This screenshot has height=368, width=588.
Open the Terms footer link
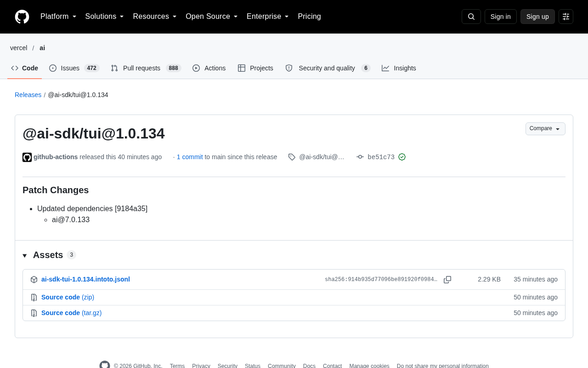[177, 366]
